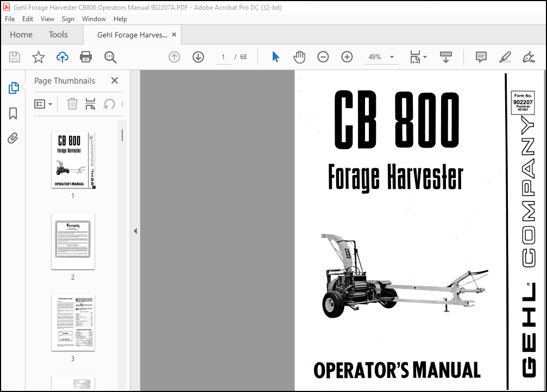This screenshot has height=392, width=547.
Task: Click the Save file icon
Action: [x=14, y=57]
